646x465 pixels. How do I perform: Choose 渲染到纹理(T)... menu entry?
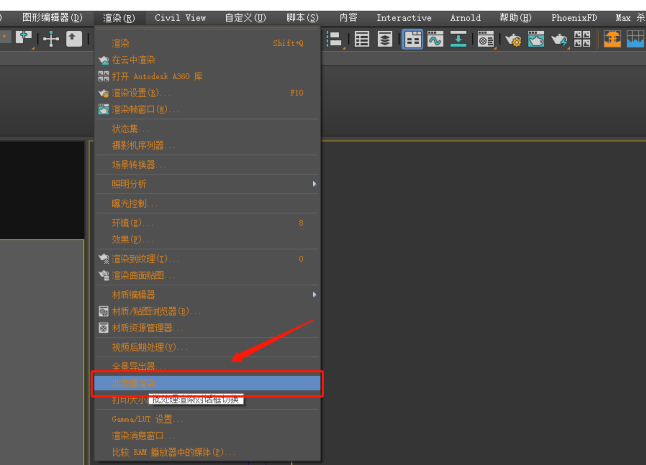(x=208, y=259)
